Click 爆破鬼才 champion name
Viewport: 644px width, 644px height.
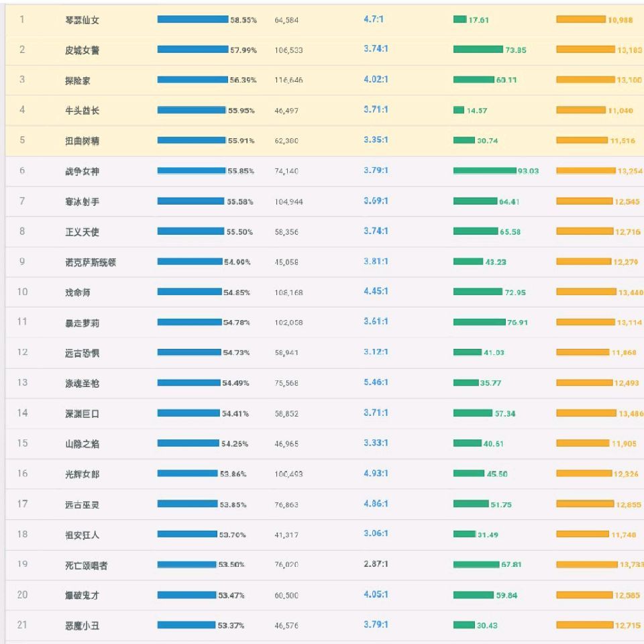[82, 596]
